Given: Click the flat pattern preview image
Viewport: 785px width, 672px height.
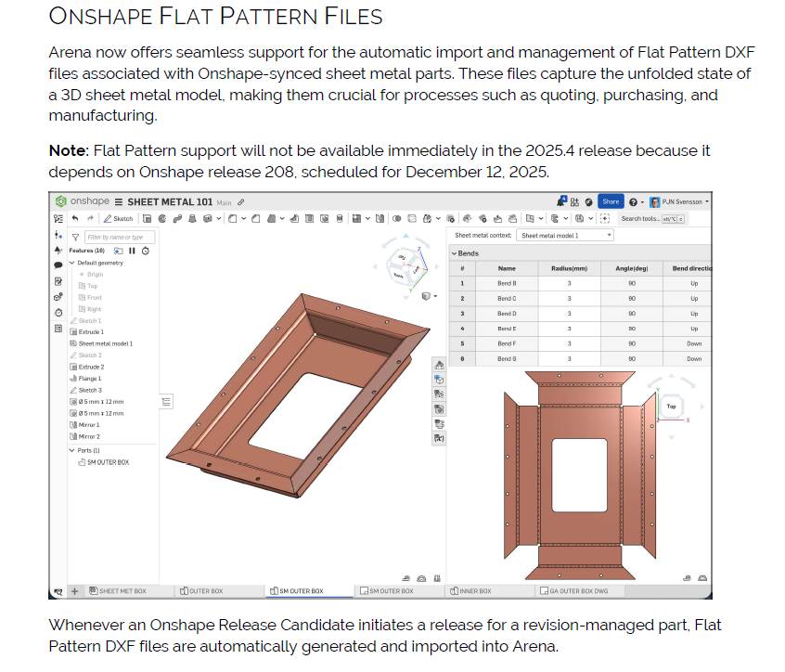Looking at the screenshot, I should pos(580,474).
